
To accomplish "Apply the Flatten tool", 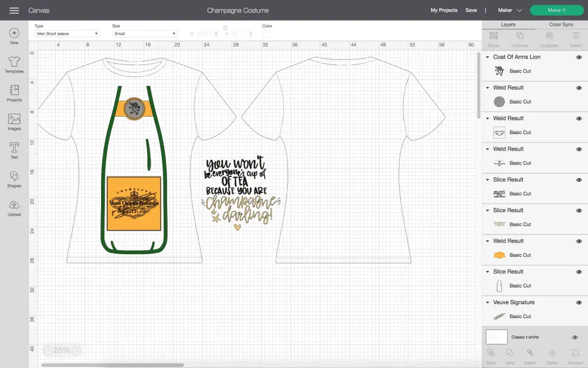I will 552,356.
